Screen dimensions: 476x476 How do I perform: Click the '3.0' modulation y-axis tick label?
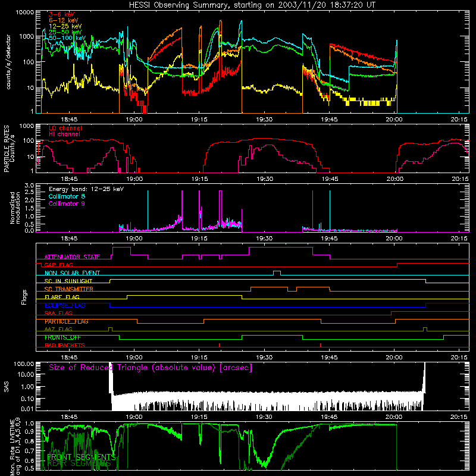click(x=29, y=186)
